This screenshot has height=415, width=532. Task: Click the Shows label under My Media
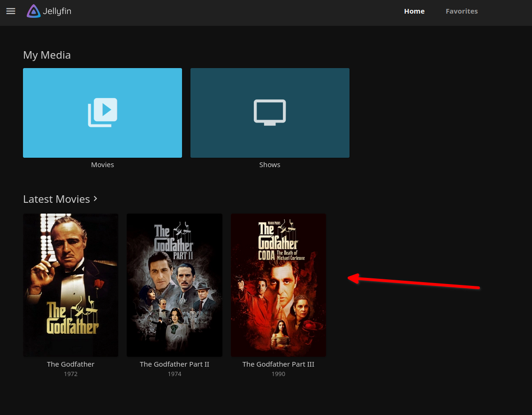(270, 165)
